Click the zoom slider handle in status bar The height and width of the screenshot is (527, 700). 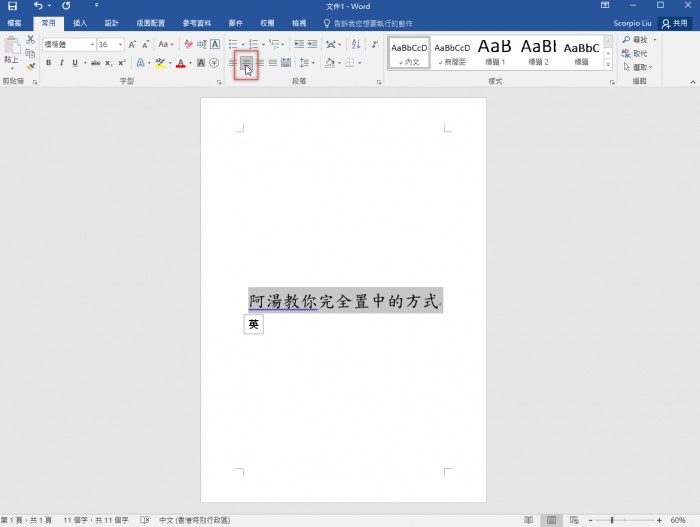click(x=612, y=520)
